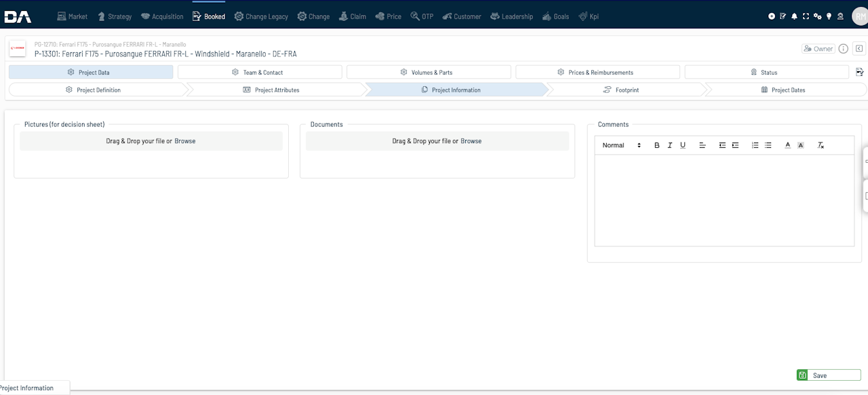Click the Save button

(829, 375)
